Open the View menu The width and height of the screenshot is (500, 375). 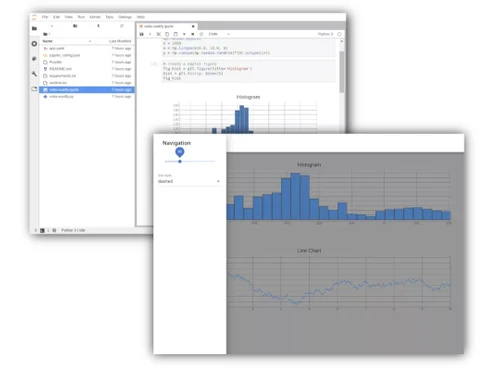[69, 17]
